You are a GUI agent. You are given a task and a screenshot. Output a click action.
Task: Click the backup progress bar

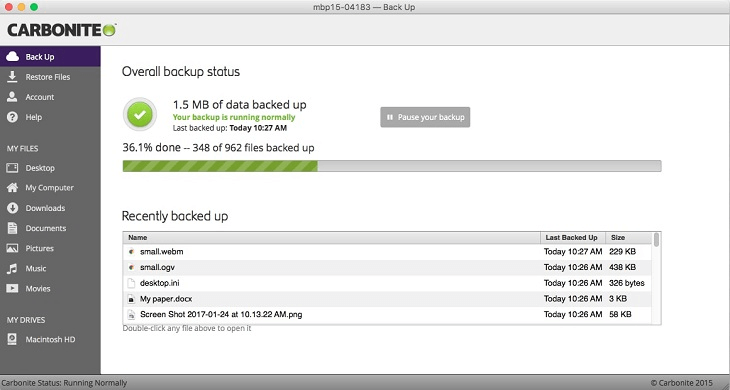pos(392,166)
